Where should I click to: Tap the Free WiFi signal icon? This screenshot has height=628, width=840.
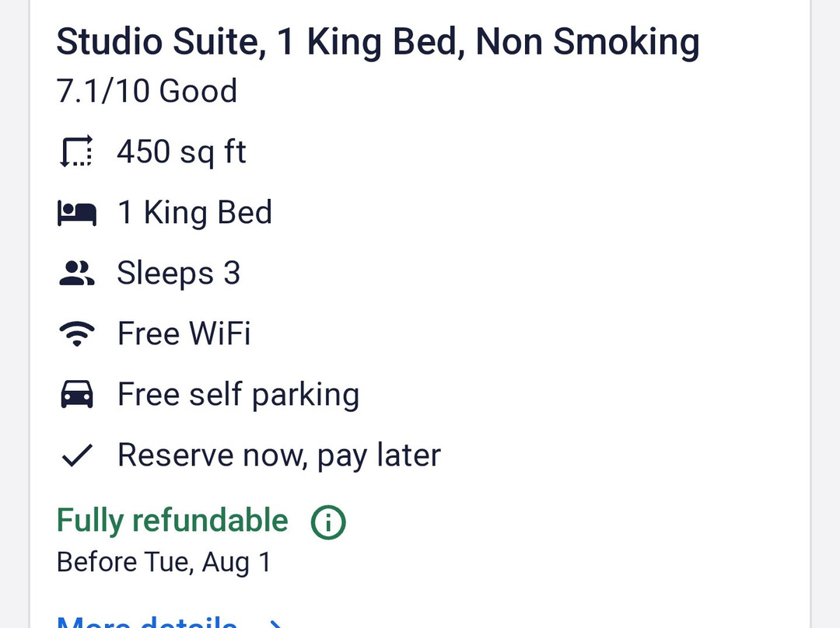[76, 333]
